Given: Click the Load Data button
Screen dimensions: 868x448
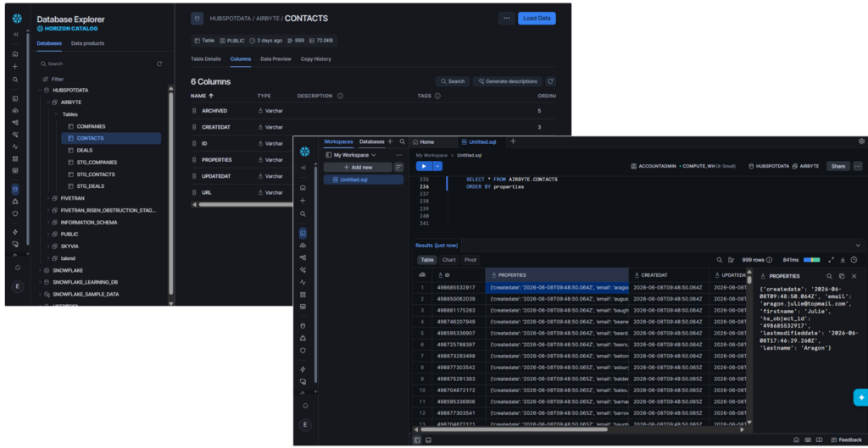Looking at the screenshot, I should (x=537, y=19).
